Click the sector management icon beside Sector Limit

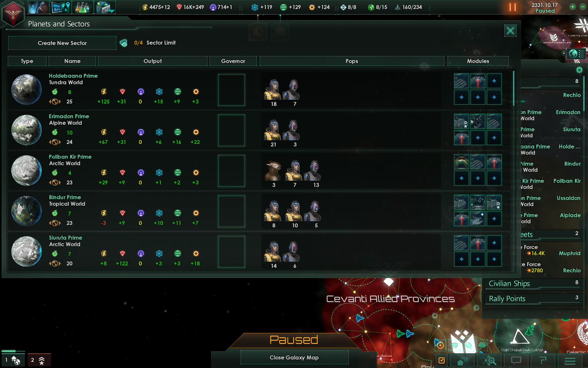click(x=123, y=43)
